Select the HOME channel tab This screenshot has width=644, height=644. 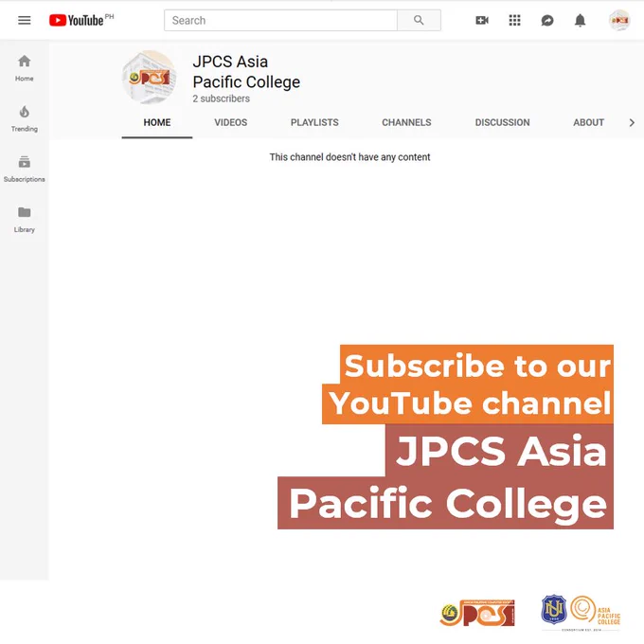(x=157, y=122)
